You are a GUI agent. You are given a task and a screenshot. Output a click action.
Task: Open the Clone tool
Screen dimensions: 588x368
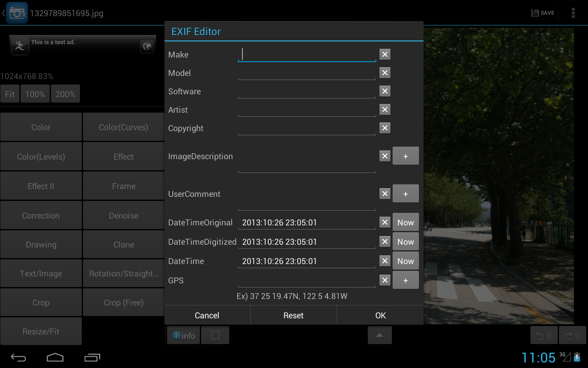pos(124,244)
